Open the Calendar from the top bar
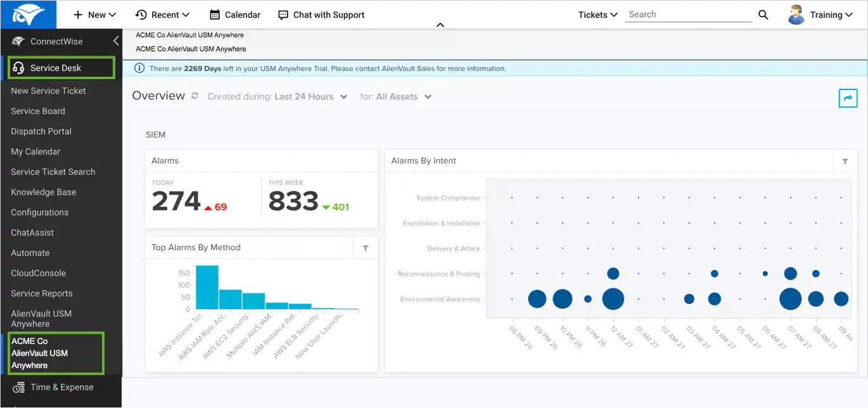Screen dimensions: 868x408 click(235, 15)
